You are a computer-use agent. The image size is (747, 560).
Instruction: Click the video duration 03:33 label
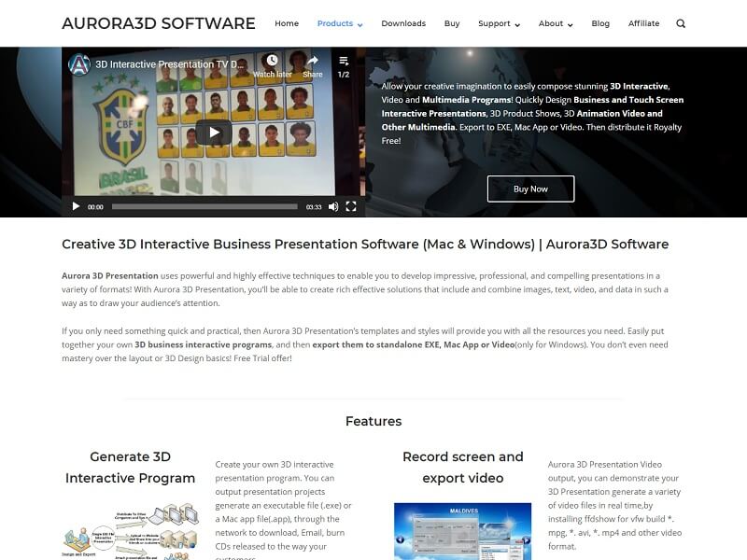click(314, 206)
